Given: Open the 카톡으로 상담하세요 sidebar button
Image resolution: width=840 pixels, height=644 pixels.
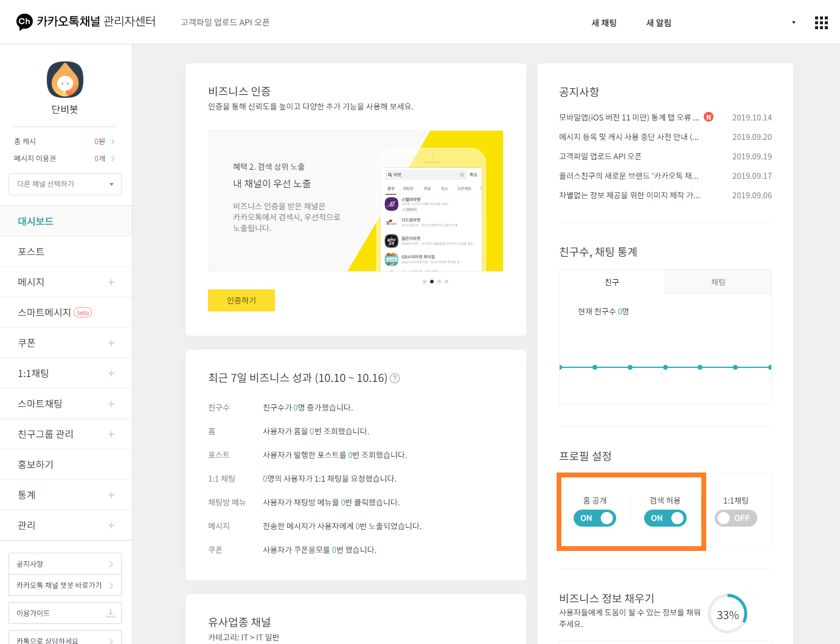Looking at the screenshot, I should click(x=65, y=638).
